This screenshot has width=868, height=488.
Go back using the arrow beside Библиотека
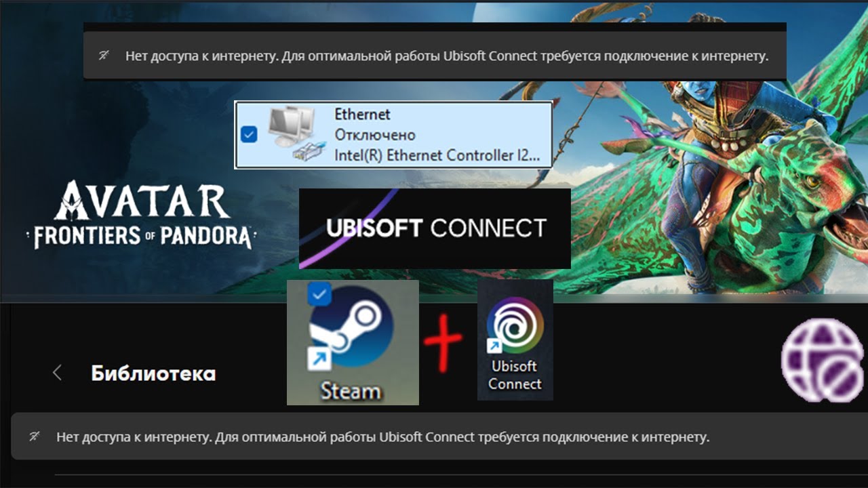point(58,373)
